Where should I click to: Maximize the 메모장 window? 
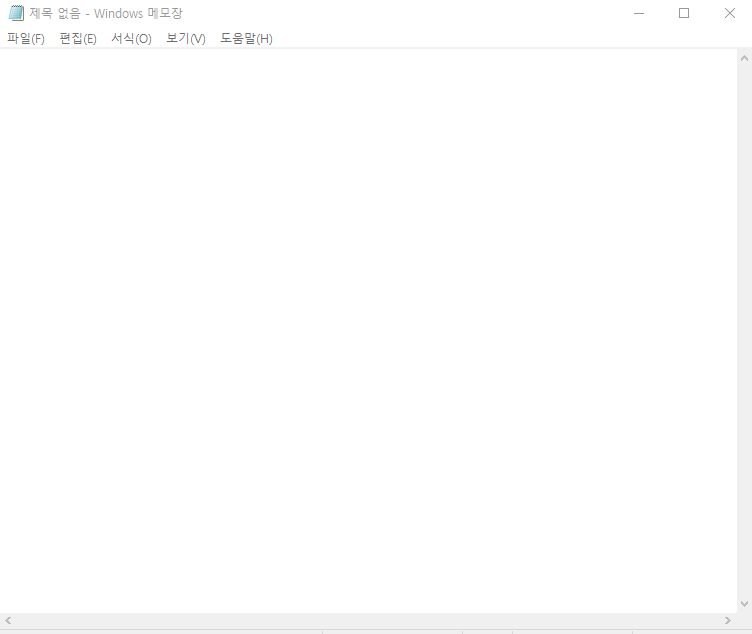pyautogui.click(x=684, y=13)
